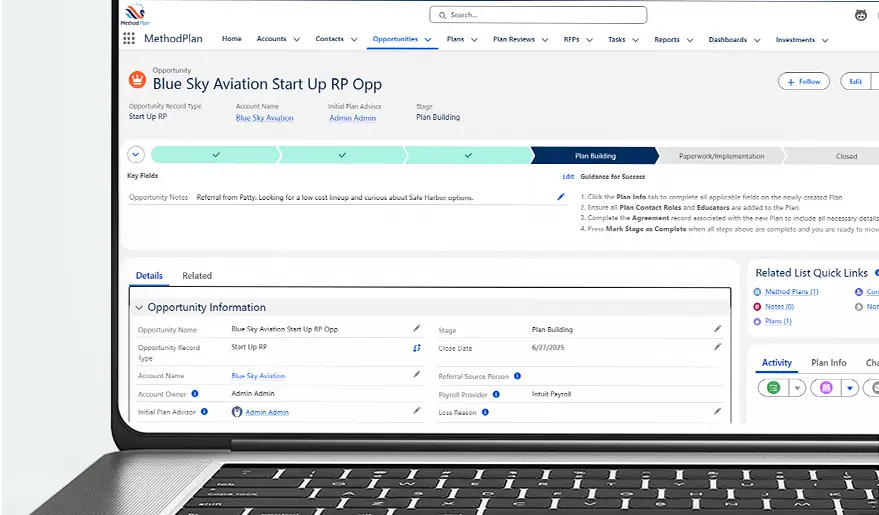Open the Dashboards nav dropdown arrow
Viewport: 879px width, 515px height.
[x=757, y=40]
